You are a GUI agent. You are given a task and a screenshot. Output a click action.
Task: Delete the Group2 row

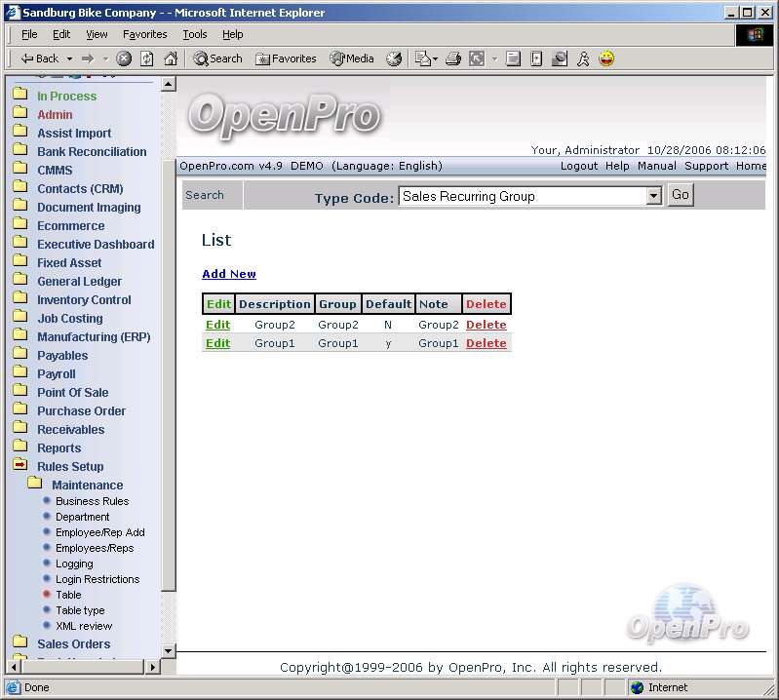pos(486,325)
